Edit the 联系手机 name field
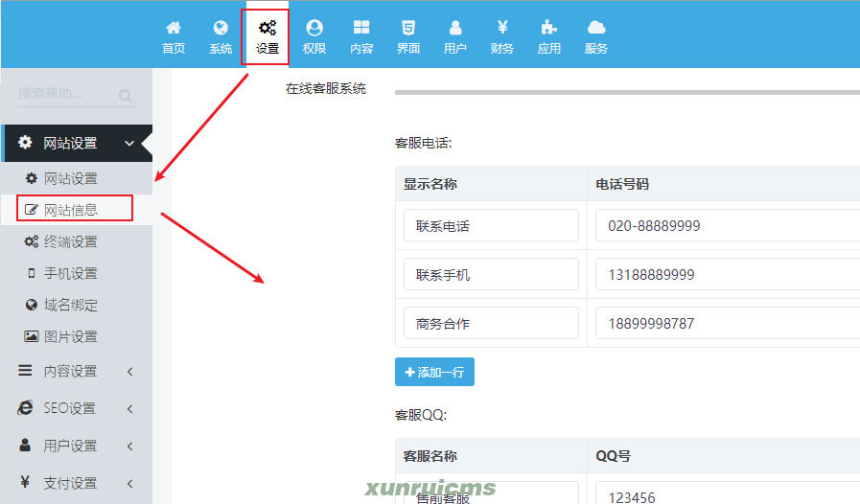The height and width of the screenshot is (504, 860). (x=491, y=274)
